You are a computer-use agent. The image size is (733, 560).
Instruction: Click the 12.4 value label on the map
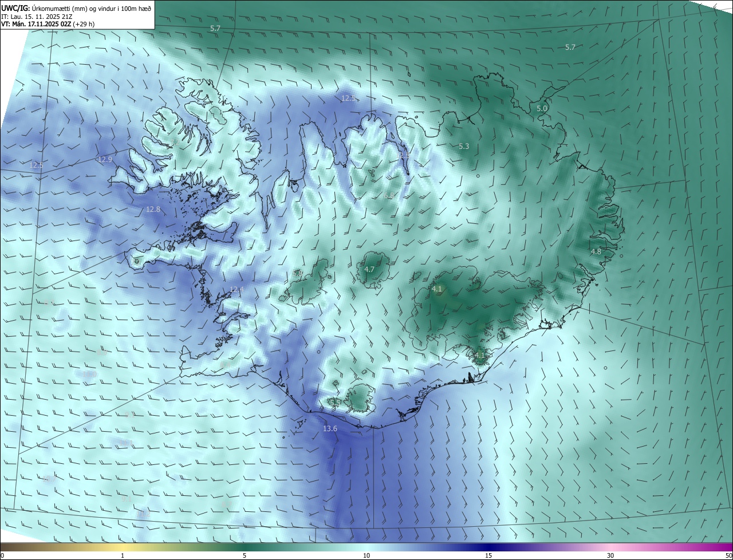tap(237, 290)
